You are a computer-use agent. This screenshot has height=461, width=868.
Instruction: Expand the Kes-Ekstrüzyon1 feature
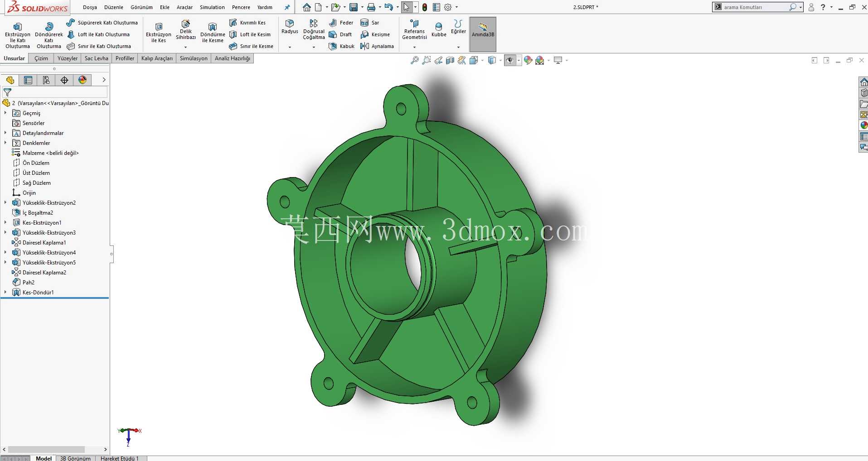point(5,223)
